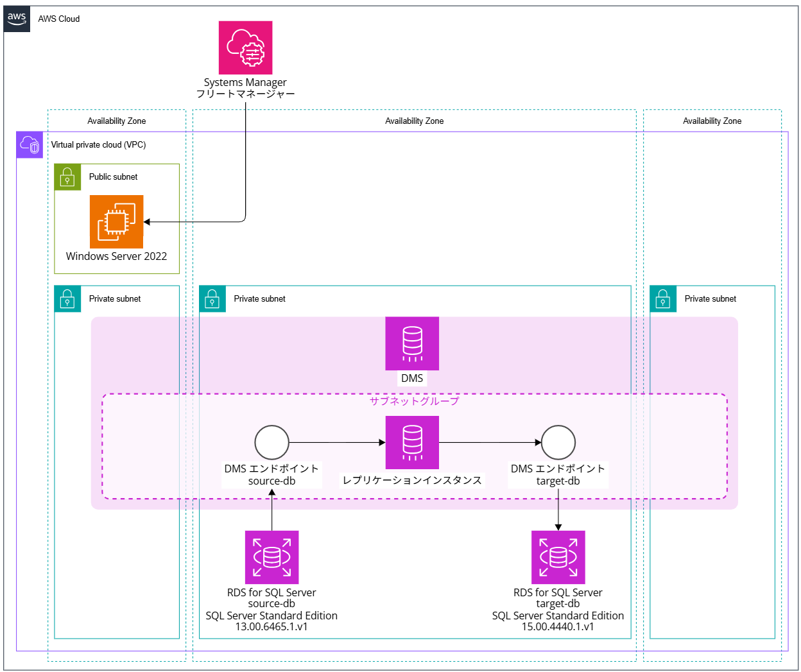The image size is (801, 672).
Task: Select the right Private subnet lock icon
Action: [x=663, y=299]
